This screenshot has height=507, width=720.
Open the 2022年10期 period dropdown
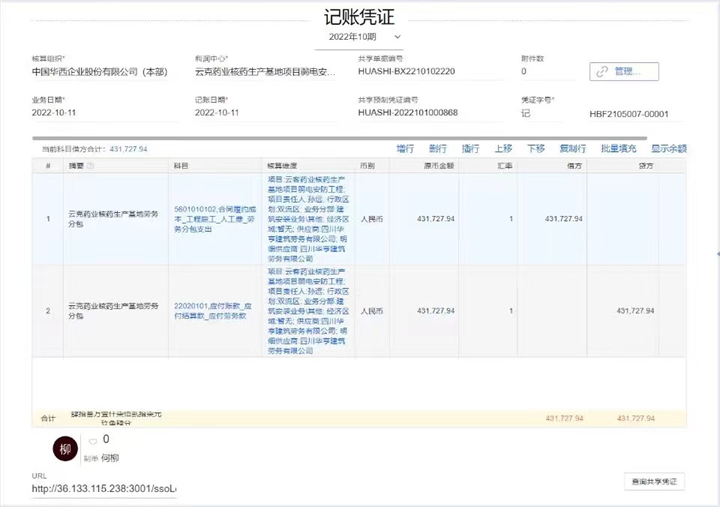tap(364, 37)
